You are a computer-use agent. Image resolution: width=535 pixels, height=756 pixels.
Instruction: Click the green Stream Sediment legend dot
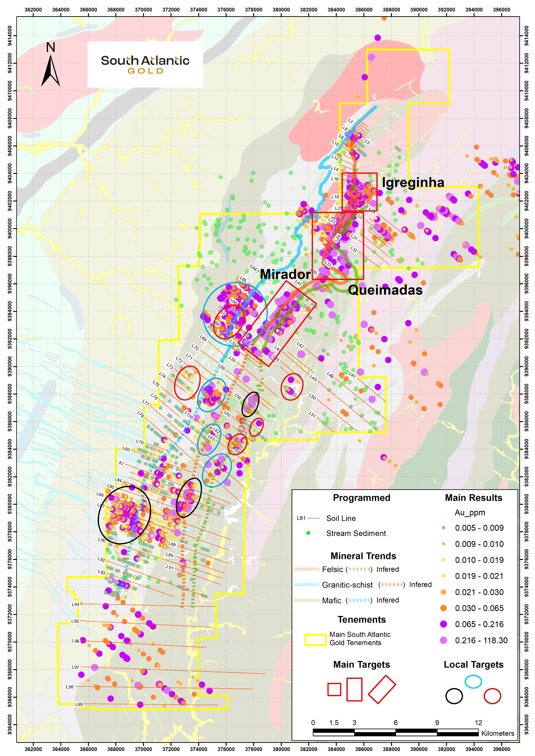308,533
